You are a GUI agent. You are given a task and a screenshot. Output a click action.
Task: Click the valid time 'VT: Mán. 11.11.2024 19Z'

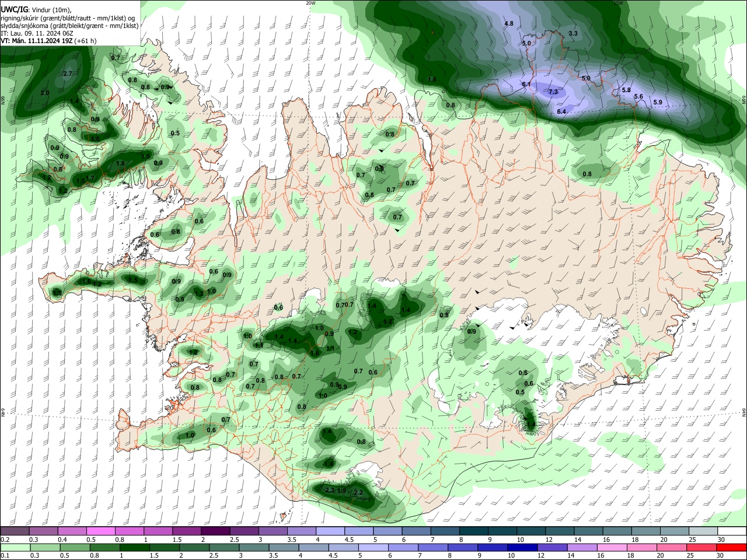point(37,41)
